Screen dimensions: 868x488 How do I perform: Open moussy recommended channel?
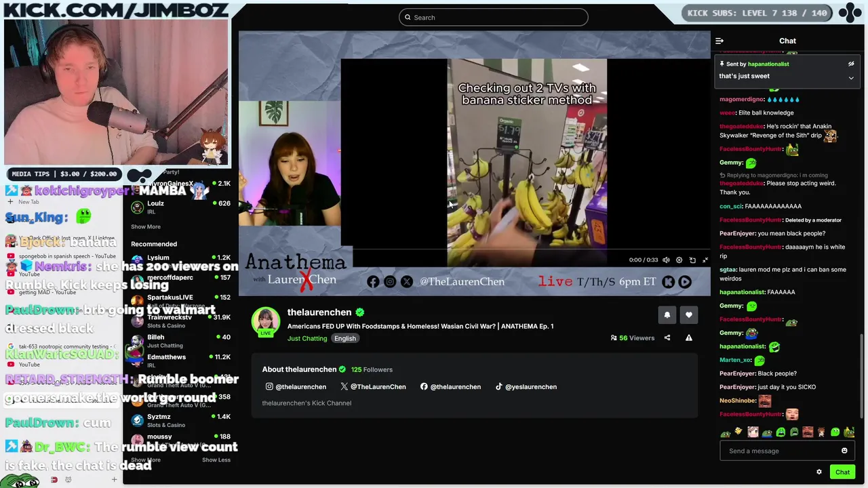coord(180,440)
